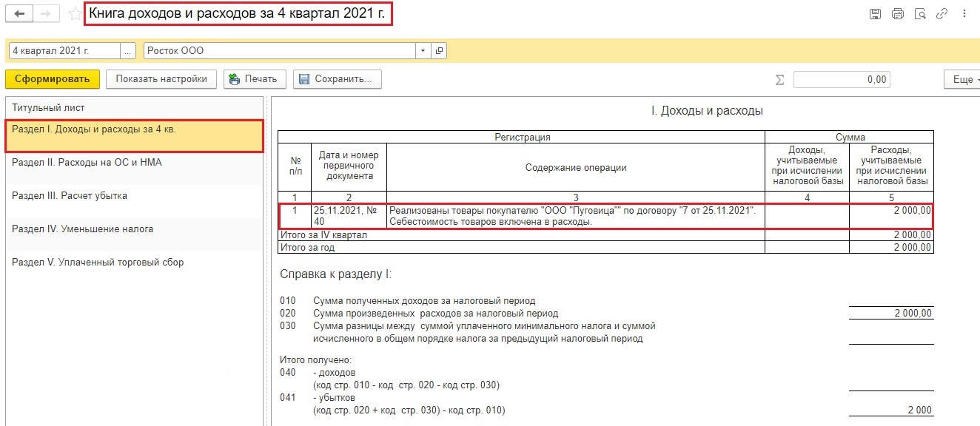Expand the organization dropdown arrow
The width and height of the screenshot is (980, 426).
(x=423, y=51)
